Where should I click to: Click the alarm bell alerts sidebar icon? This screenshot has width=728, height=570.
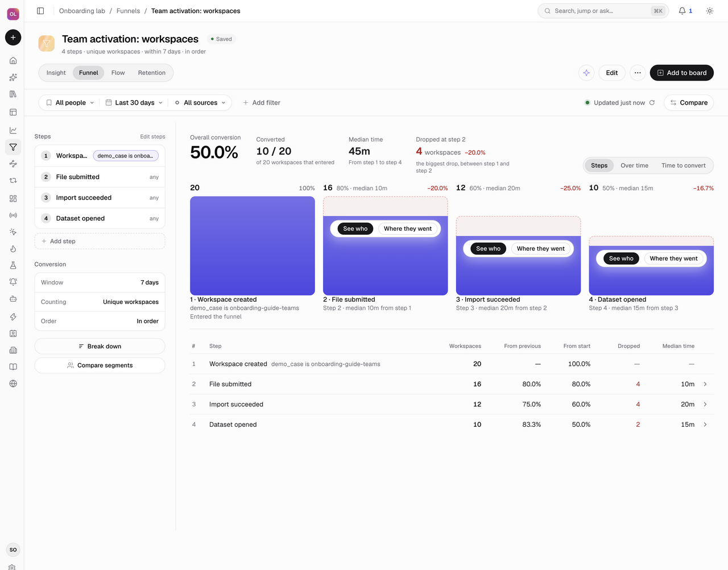[13, 282]
